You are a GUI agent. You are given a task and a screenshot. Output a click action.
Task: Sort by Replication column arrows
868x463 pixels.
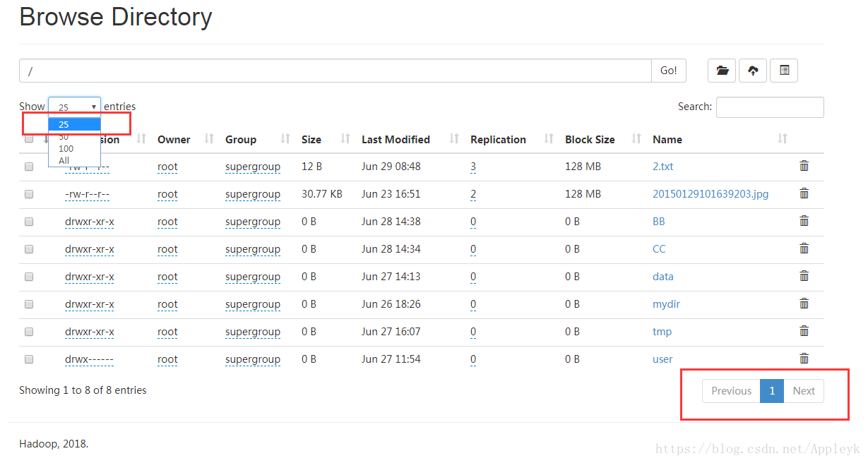[549, 139]
